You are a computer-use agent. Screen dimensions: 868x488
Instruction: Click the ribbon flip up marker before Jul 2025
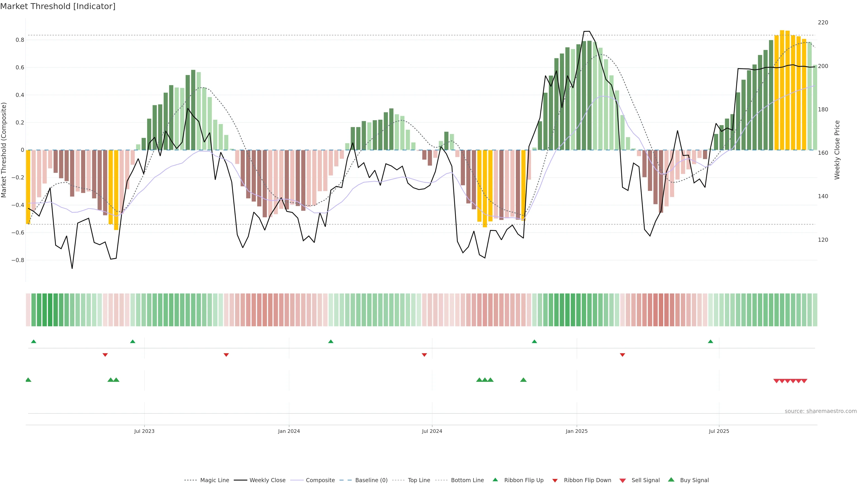point(710,342)
